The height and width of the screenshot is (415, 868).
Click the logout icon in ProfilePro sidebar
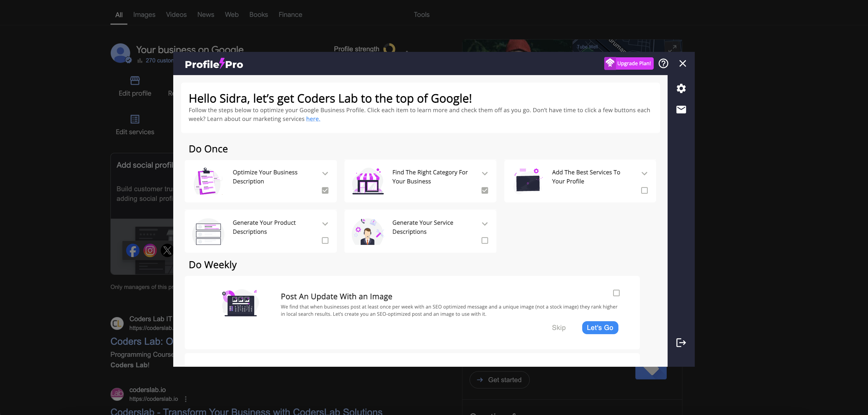click(x=681, y=343)
